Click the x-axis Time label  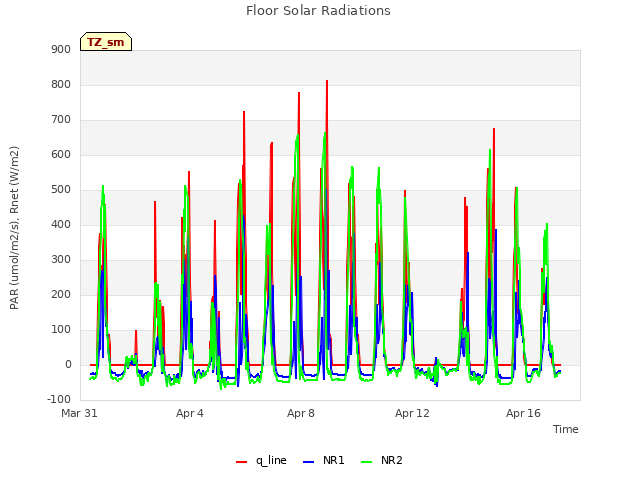point(565,429)
